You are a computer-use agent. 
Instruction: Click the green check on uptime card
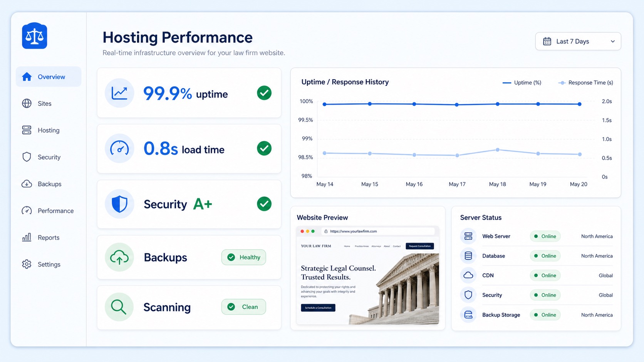pyautogui.click(x=264, y=93)
